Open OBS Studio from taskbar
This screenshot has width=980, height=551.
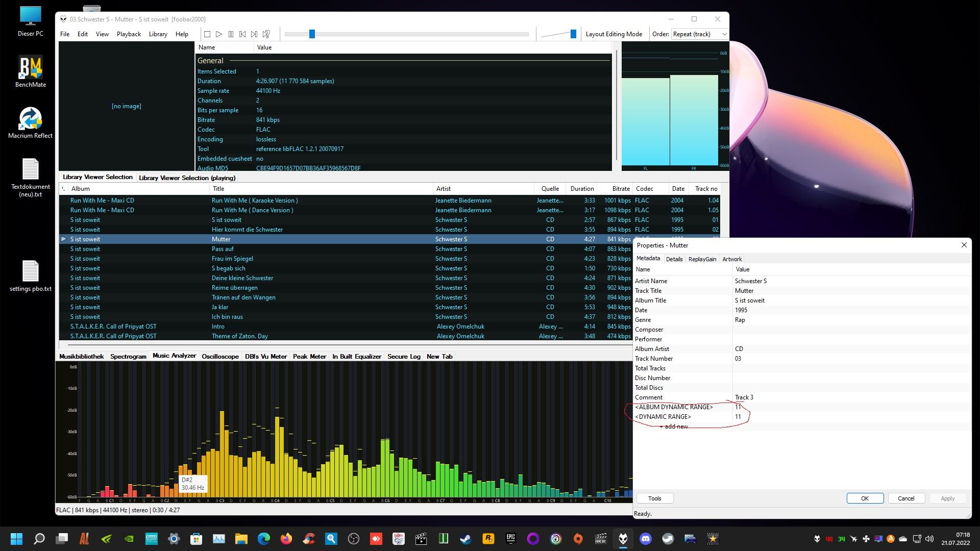[353, 539]
